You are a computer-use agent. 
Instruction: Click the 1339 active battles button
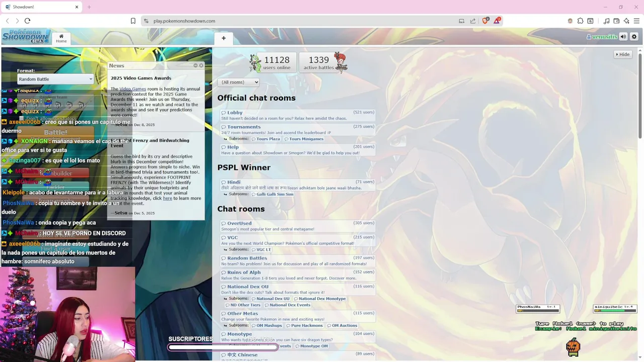coord(318,62)
